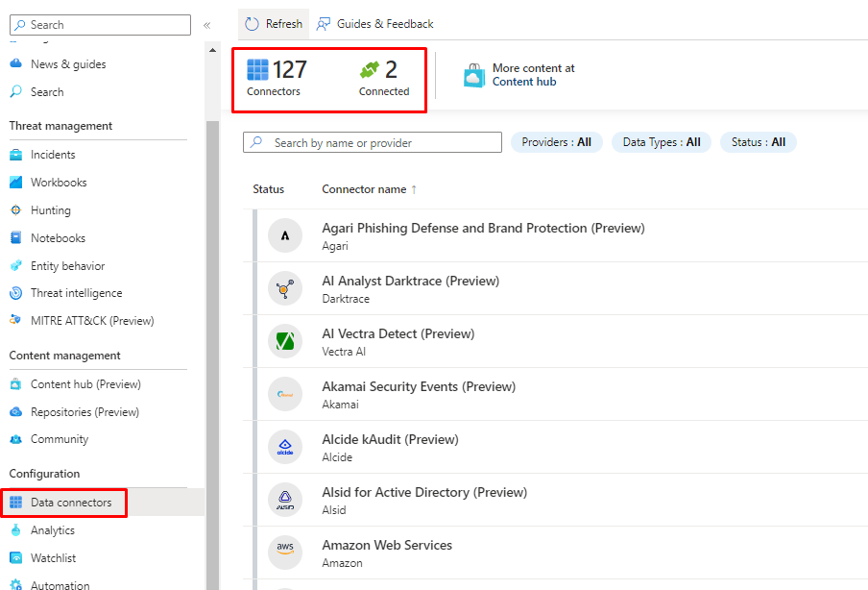The height and width of the screenshot is (590, 868).
Task: Open the Status filter dropdown
Action: point(758,142)
